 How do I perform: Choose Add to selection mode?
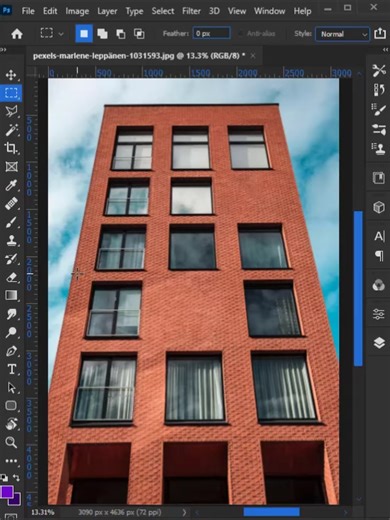coord(102,34)
